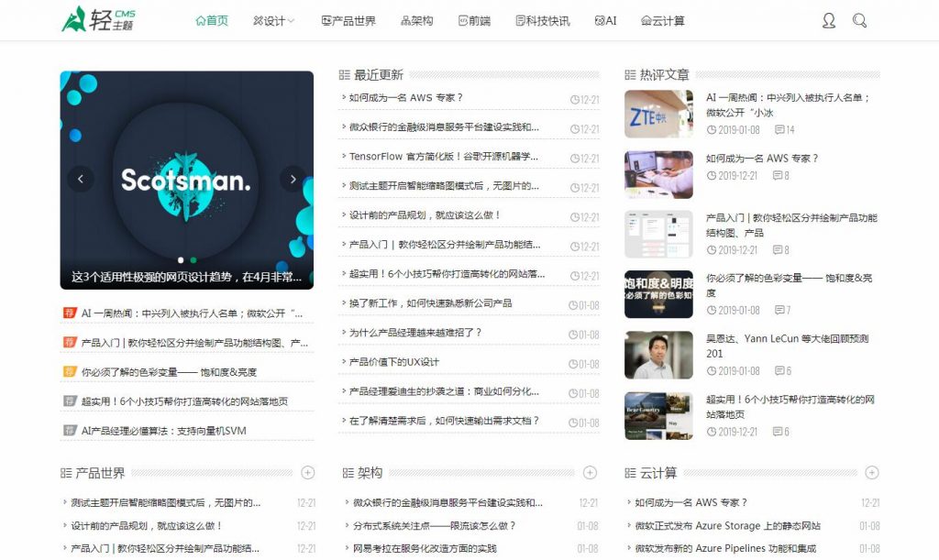Select second green carousel indicator dot

pyautogui.click(x=193, y=260)
